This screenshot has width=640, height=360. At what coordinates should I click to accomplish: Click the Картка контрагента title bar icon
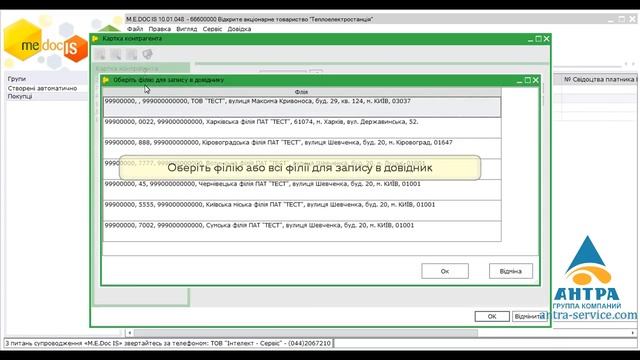tap(96, 38)
